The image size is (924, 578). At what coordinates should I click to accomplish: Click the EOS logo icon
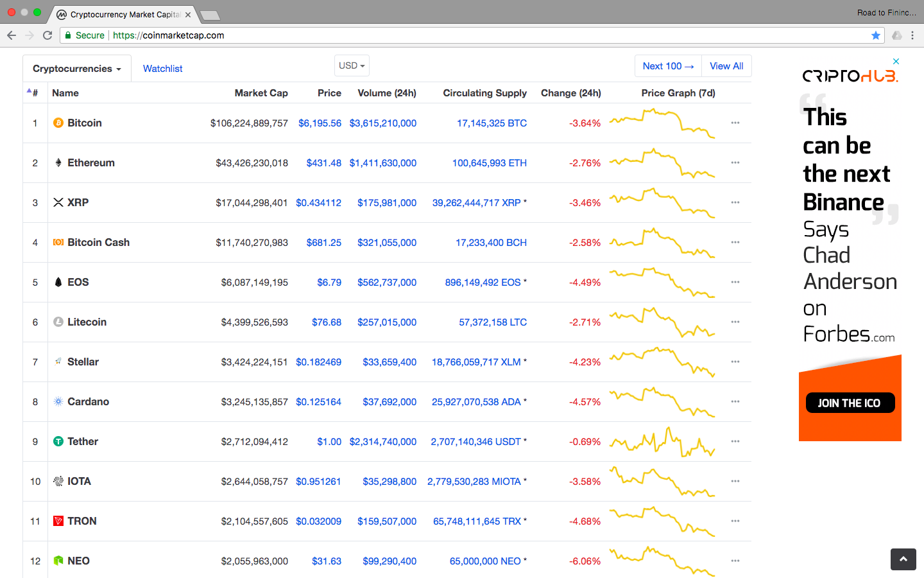click(58, 282)
